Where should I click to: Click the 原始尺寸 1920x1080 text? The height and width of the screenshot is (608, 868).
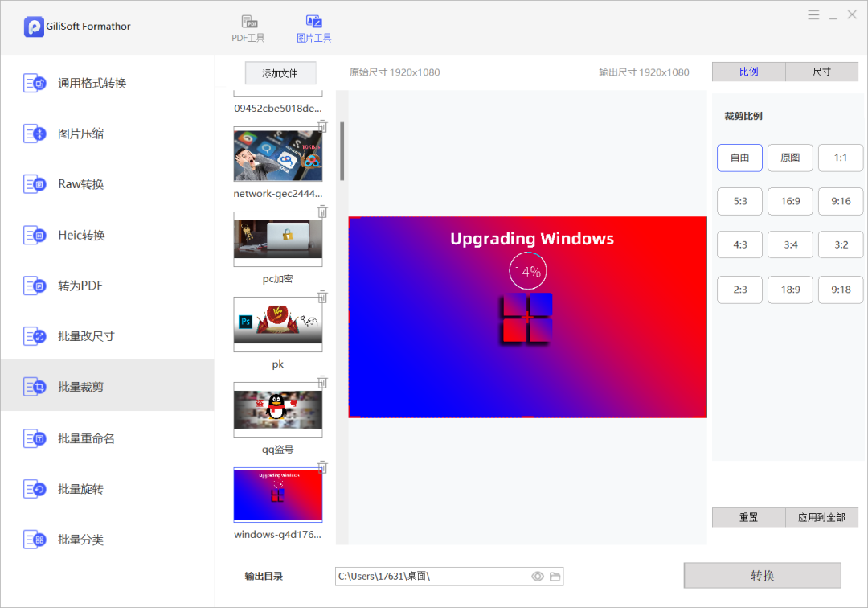pos(395,72)
